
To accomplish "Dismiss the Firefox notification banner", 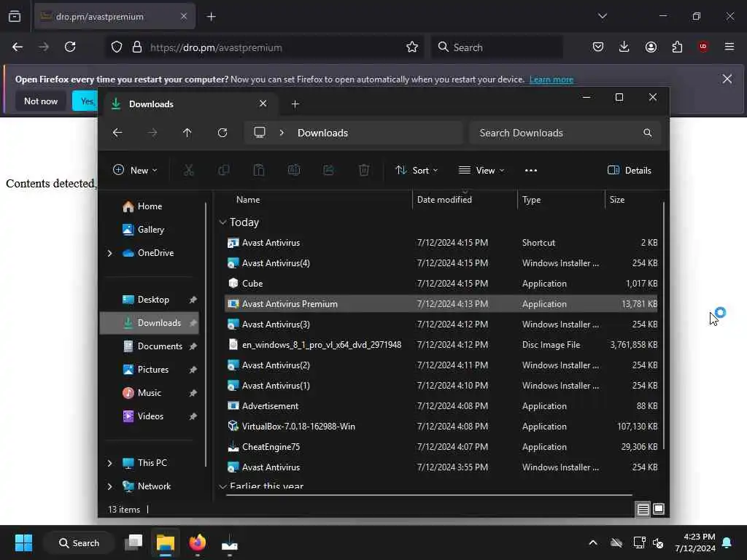I will pyautogui.click(x=727, y=79).
